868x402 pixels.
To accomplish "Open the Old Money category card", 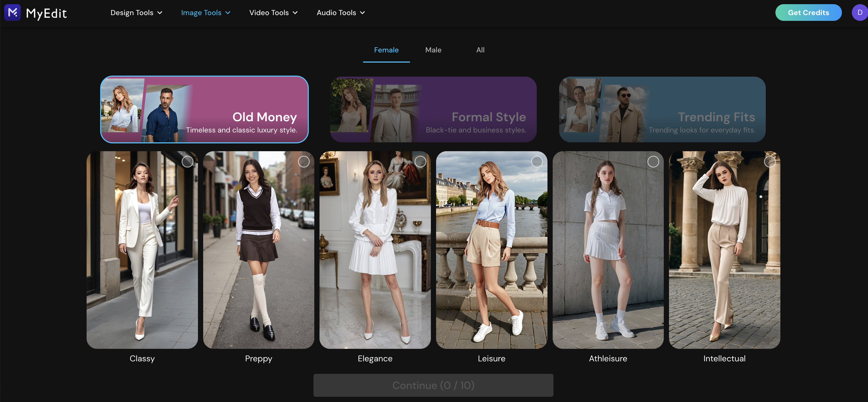I will (x=204, y=109).
